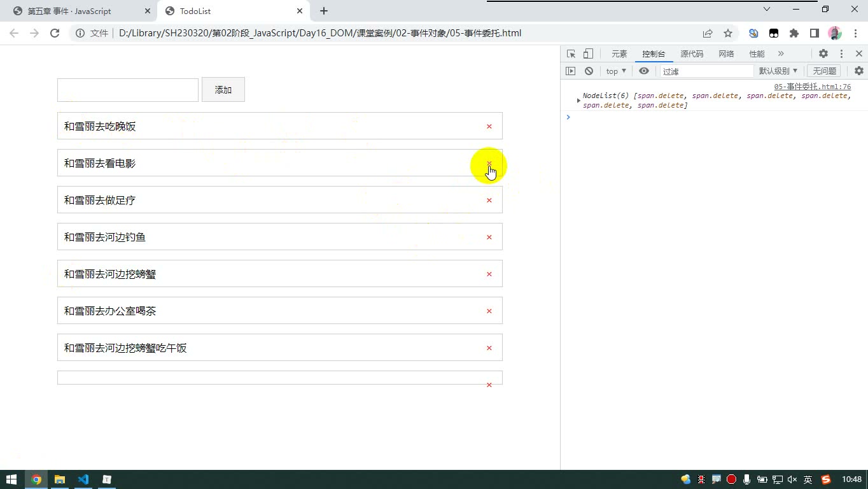Click the 无问题 issues button

(x=824, y=71)
